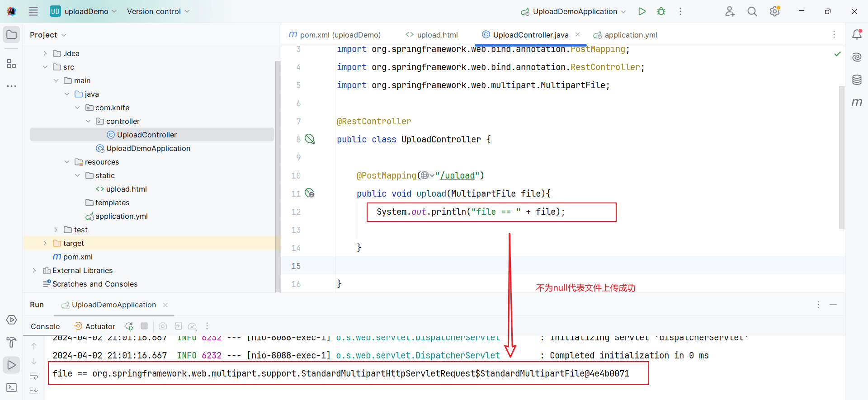Close the UploadController.java tab
This screenshot has width=868, height=400.
coord(578,34)
